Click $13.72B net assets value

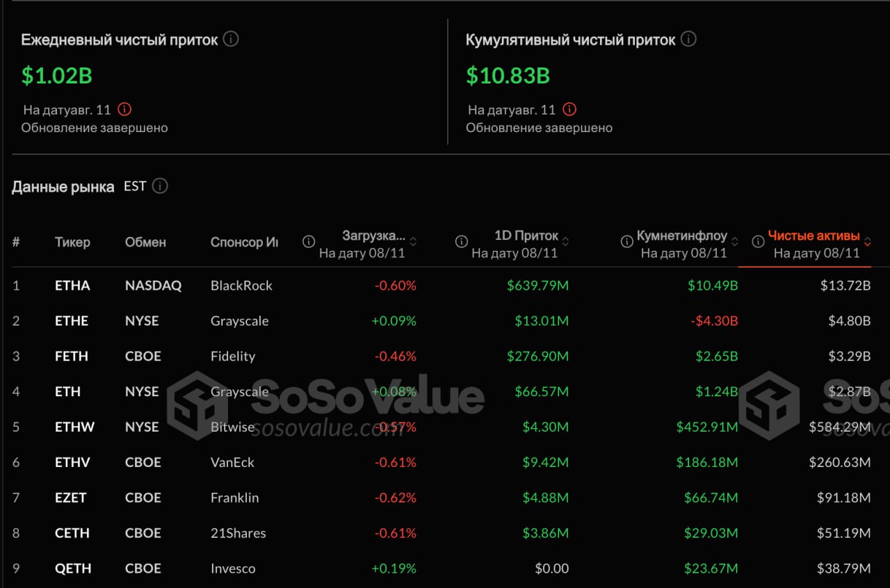click(x=845, y=286)
